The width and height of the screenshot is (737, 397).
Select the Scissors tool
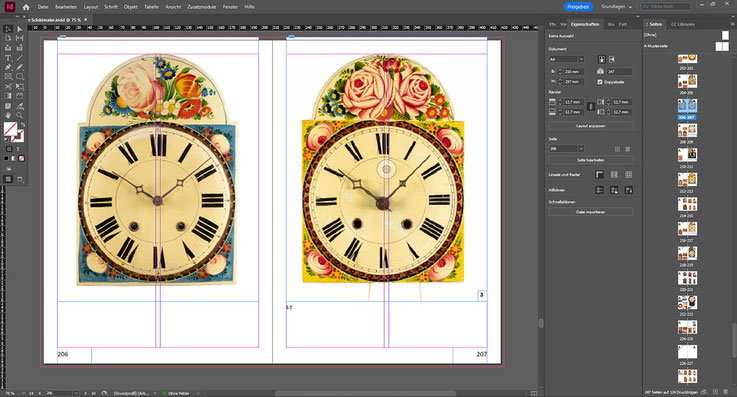point(8,86)
